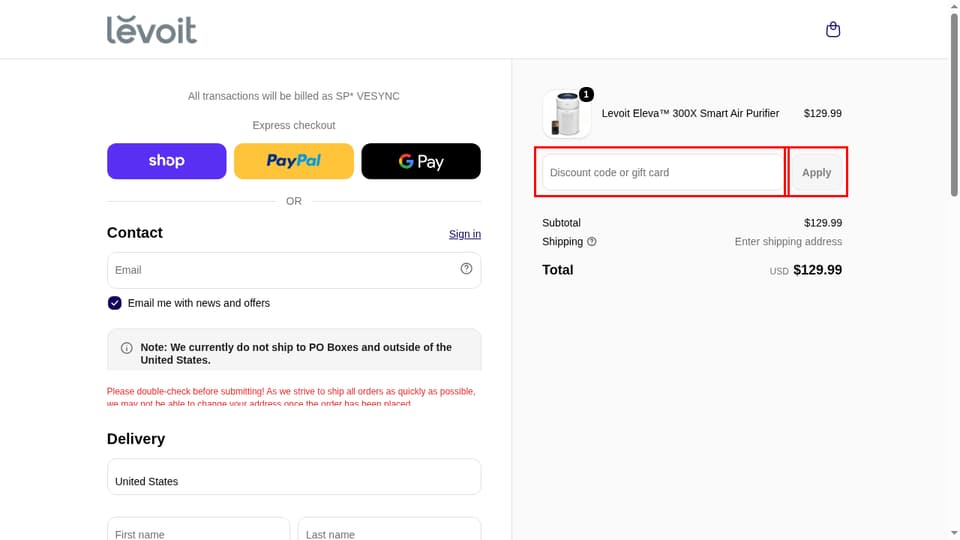This screenshot has height=540, width=960.
Task: Click the note info circle icon
Action: coord(126,348)
